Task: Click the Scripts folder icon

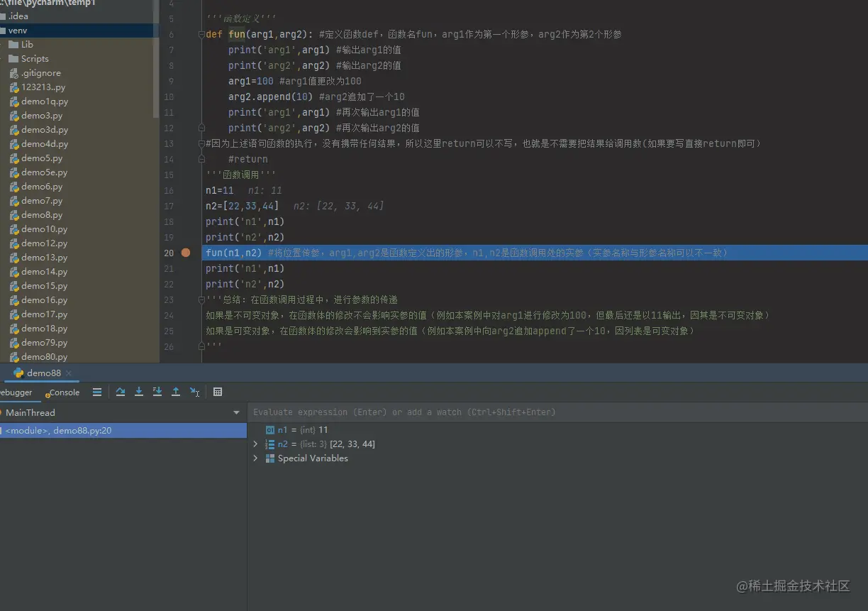Action: pyautogui.click(x=13, y=59)
